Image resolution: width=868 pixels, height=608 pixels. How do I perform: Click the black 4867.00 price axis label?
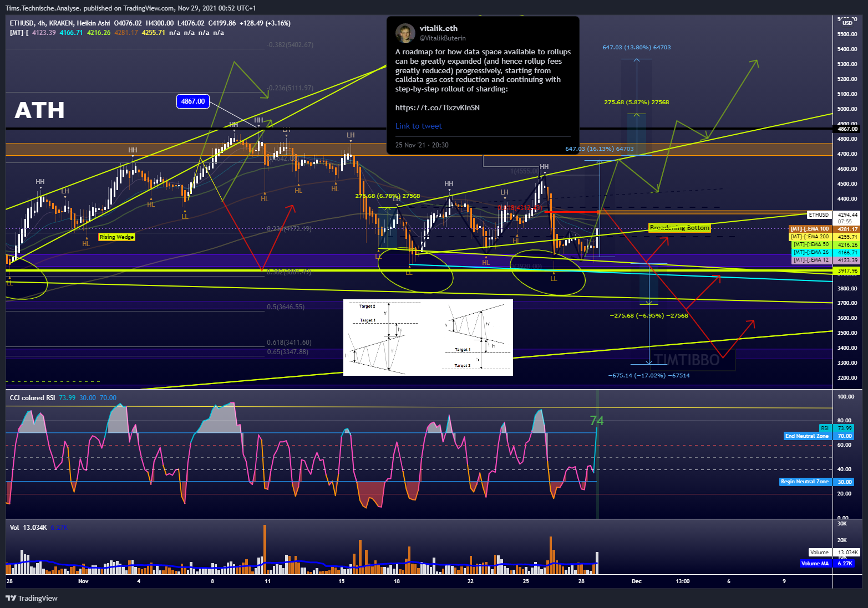tap(846, 129)
